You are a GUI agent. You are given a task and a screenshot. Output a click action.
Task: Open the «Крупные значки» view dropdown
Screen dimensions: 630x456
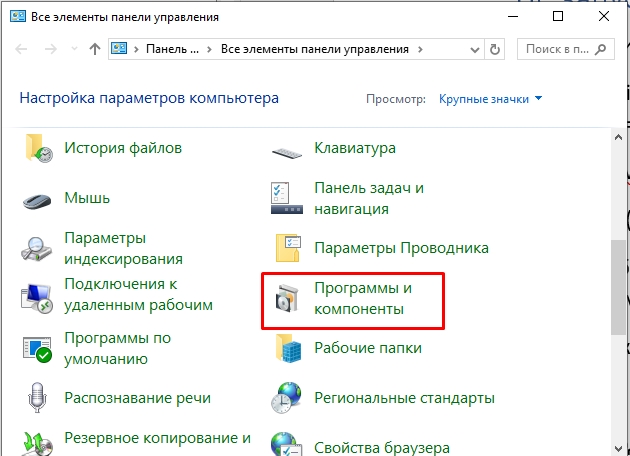point(490,99)
